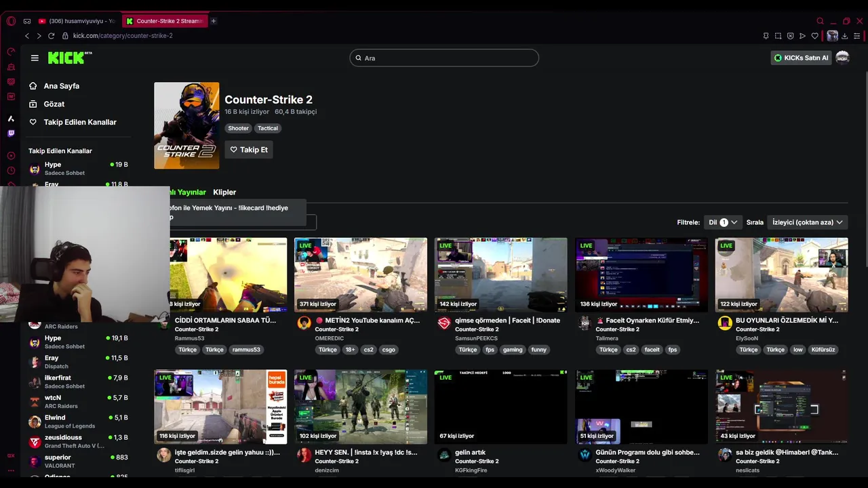Click the pin icon in address bar
The image size is (868, 488).
click(x=766, y=36)
